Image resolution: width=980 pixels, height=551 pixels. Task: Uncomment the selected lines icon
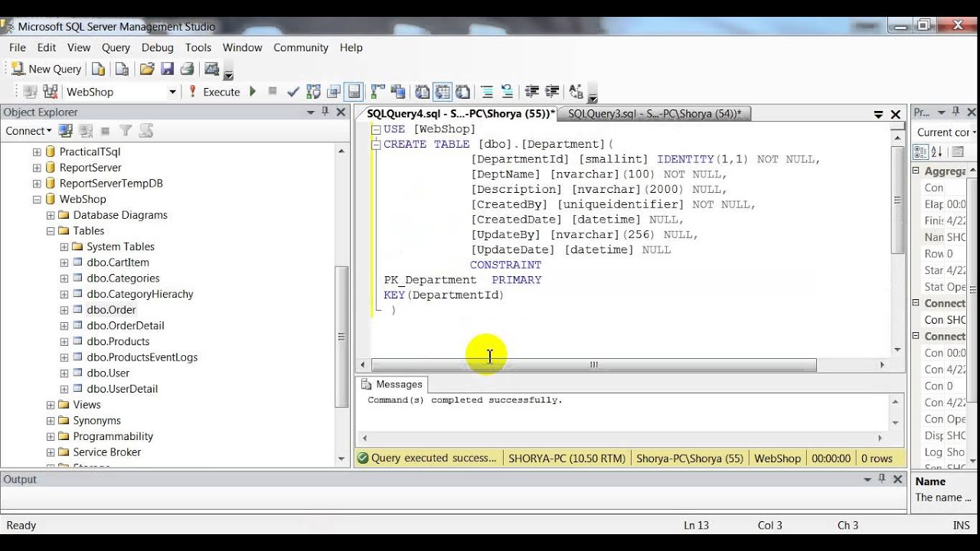[x=507, y=92]
